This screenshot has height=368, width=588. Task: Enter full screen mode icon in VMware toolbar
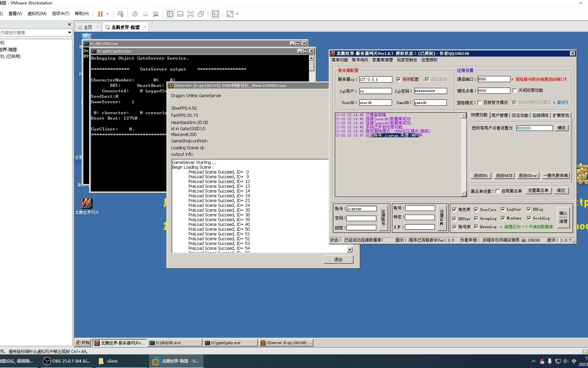pyautogui.click(x=191, y=14)
